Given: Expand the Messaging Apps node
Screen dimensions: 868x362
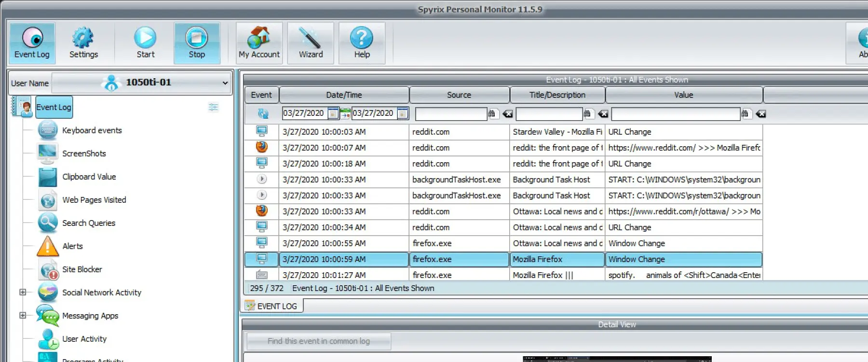Looking at the screenshot, I should [x=23, y=315].
